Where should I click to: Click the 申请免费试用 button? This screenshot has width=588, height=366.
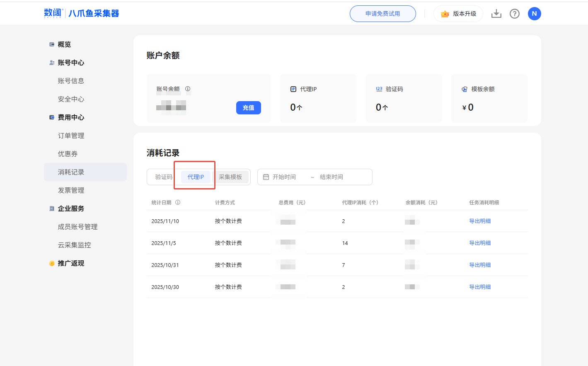tap(383, 14)
